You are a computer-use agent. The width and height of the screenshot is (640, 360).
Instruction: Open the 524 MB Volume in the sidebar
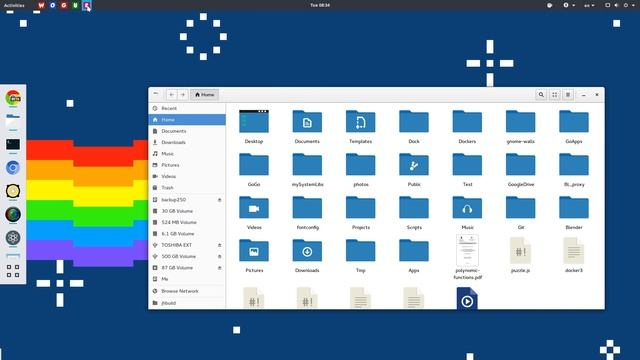(187, 222)
